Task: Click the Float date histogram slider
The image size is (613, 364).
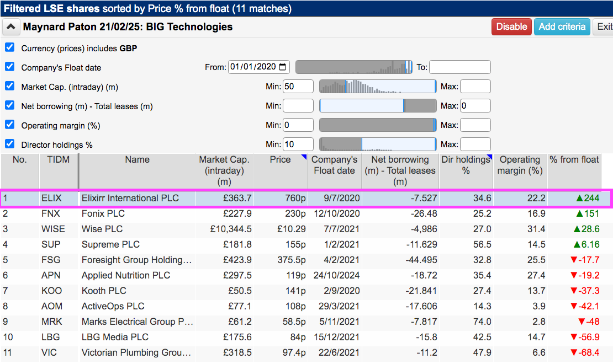Action: 354,67
